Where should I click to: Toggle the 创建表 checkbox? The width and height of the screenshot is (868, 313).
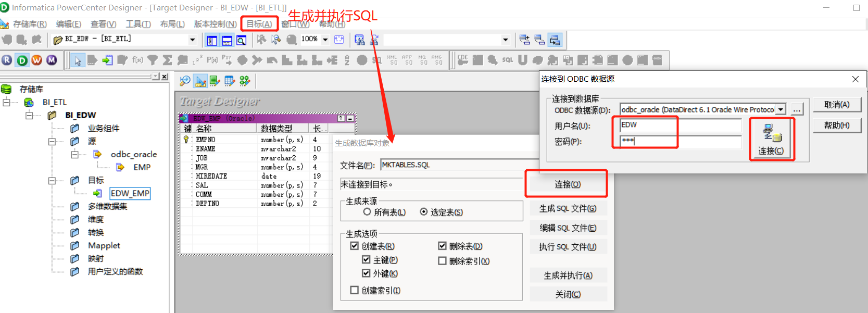tap(355, 246)
